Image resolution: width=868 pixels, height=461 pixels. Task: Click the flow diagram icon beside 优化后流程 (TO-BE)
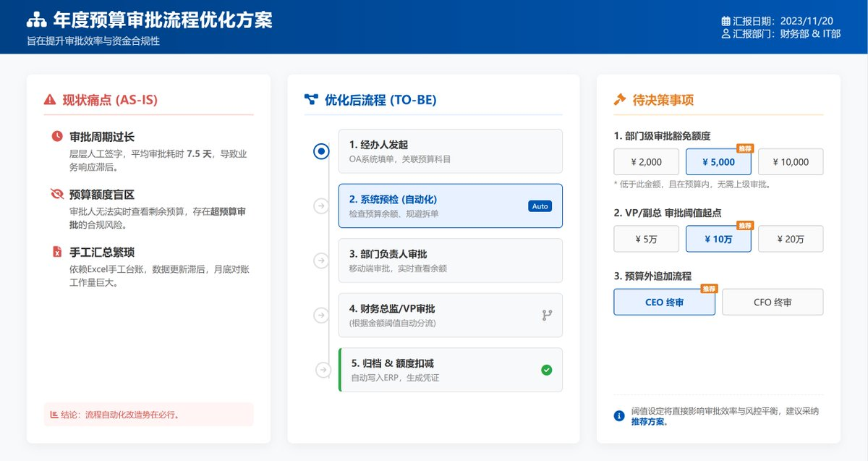tap(310, 99)
